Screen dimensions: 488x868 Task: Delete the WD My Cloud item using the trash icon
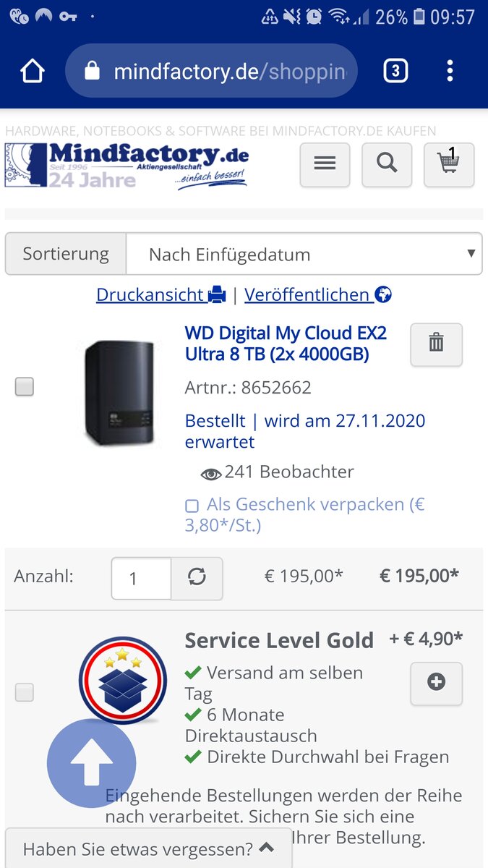(x=436, y=344)
